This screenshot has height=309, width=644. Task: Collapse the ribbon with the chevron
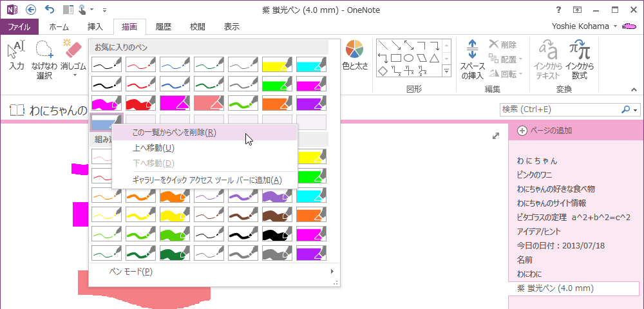(633, 89)
